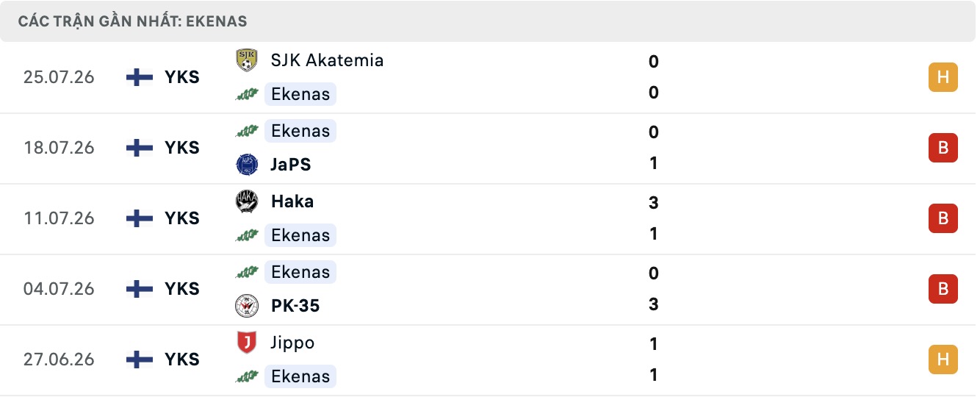The width and height of the screenshot is (980, 397).
Task: Click the red B badge for the JaPS match
Action: [943, 148]
